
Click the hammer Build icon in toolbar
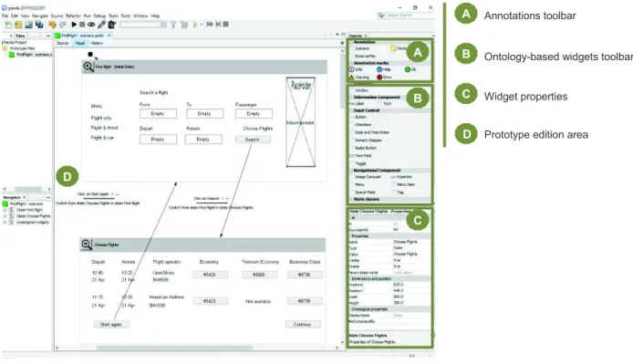(x=173, y=25)
